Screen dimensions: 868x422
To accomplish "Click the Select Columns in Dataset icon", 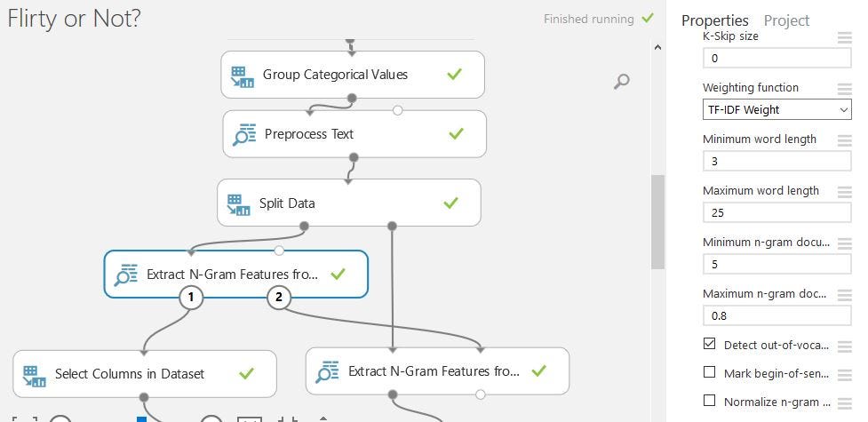I will coord(34,375).
